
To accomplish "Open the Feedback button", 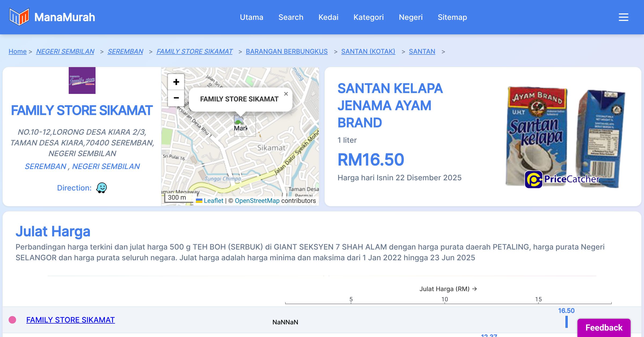I will (x=604, y=327).
